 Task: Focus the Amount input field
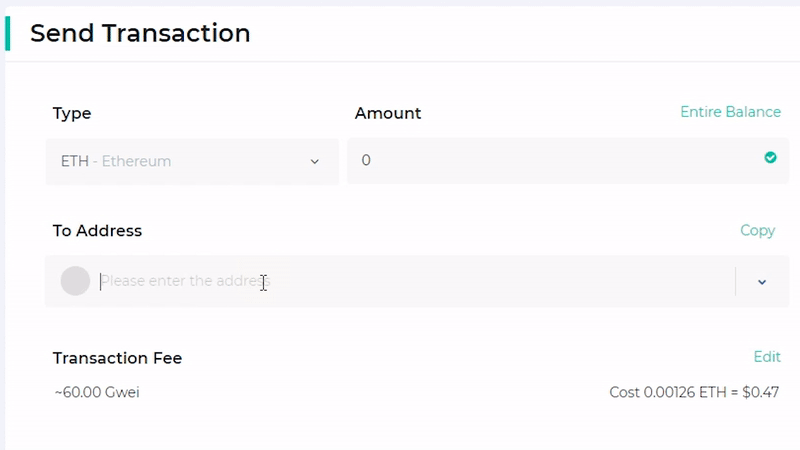coord(568,161)
